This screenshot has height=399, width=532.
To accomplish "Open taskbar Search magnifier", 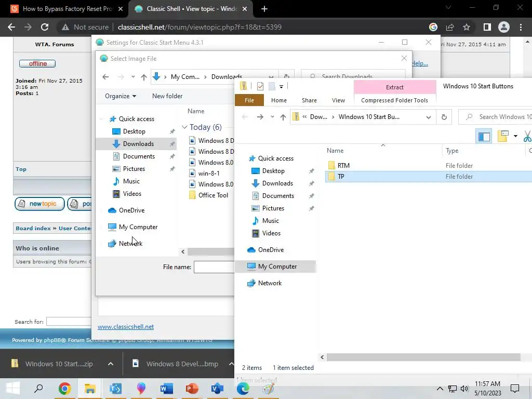I will tap(38, 389).
